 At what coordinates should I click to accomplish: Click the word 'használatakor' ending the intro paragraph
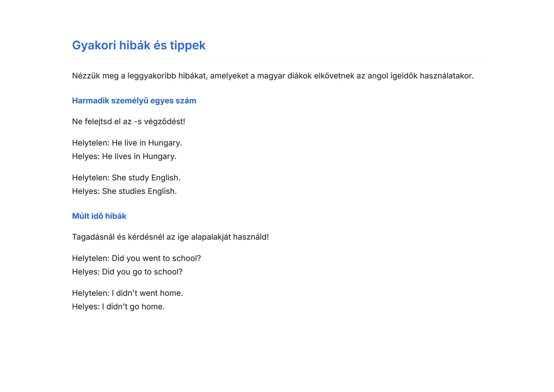(x=446, y=76)
